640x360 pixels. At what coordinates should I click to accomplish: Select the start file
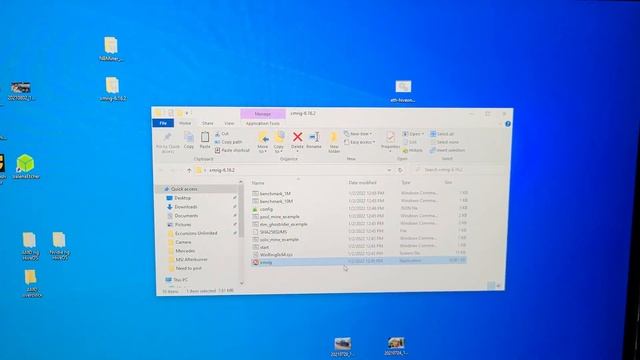coord(264,247)
